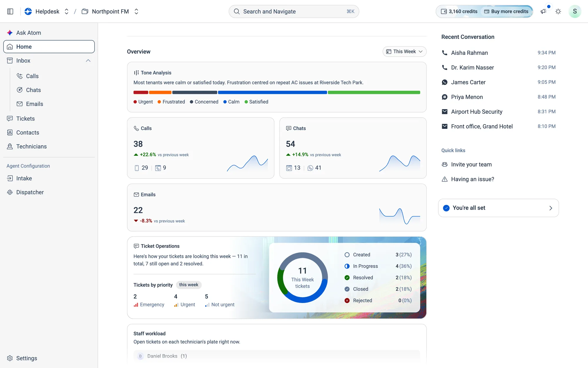
Task: Open Airport Hub Security email
Action: point(499,112)
